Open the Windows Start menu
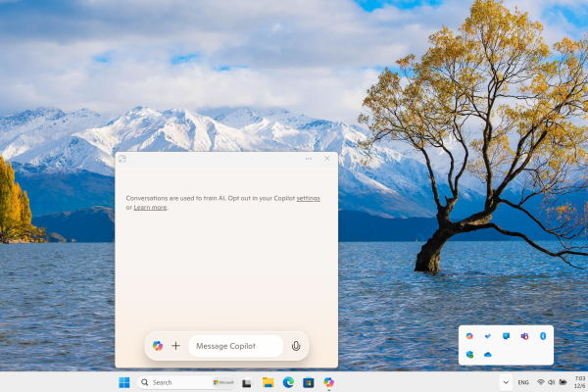This screenshot has width=588, height=392. click(123, 382)
